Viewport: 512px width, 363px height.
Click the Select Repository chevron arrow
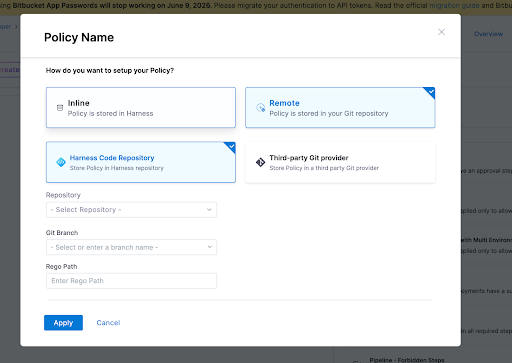(209, 210)
